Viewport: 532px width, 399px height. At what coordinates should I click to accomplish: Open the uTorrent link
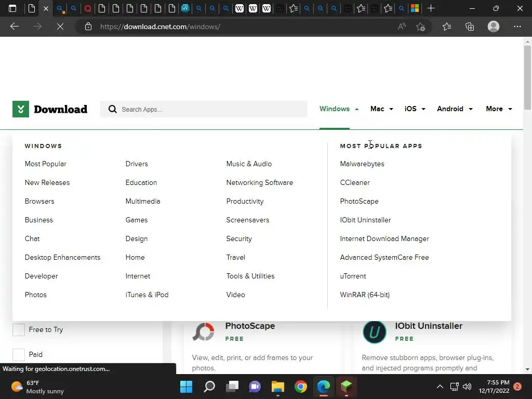click(353, 276)
